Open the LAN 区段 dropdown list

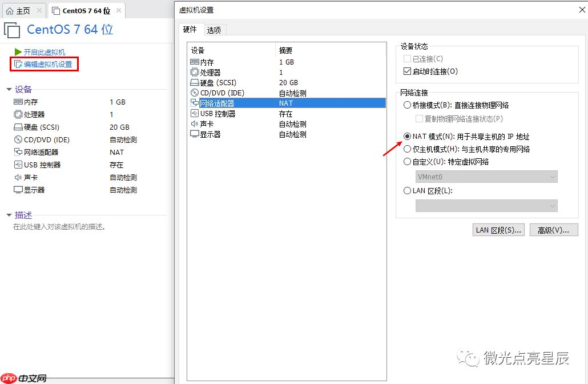coord(486,206)
